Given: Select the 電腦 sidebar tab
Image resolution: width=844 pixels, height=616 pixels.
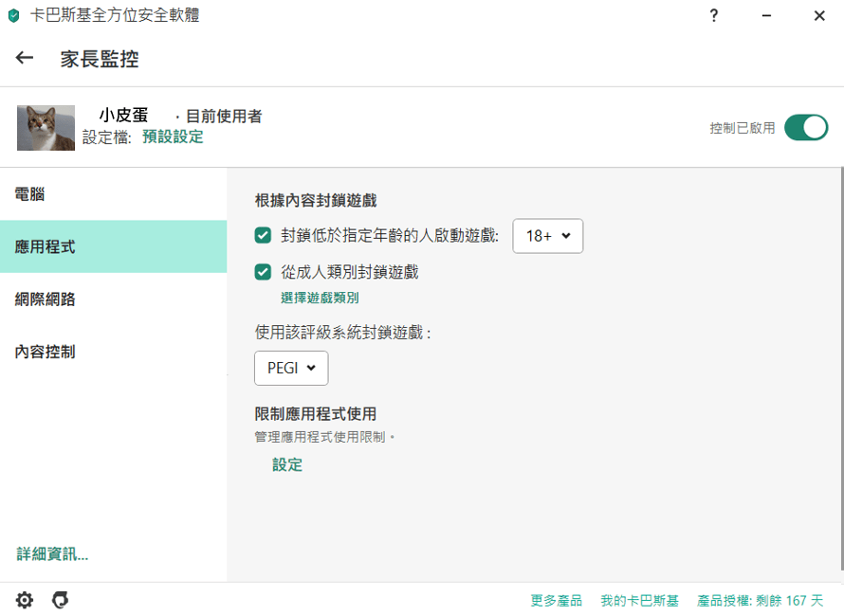Looking at the screenshot, I should pos(30,194).
